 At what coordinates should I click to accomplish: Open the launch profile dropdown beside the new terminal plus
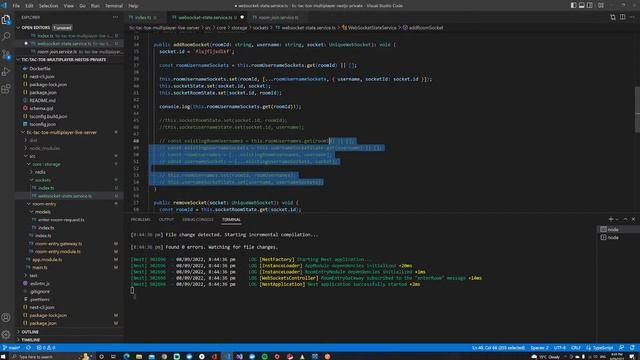click(x=617, y=219)
